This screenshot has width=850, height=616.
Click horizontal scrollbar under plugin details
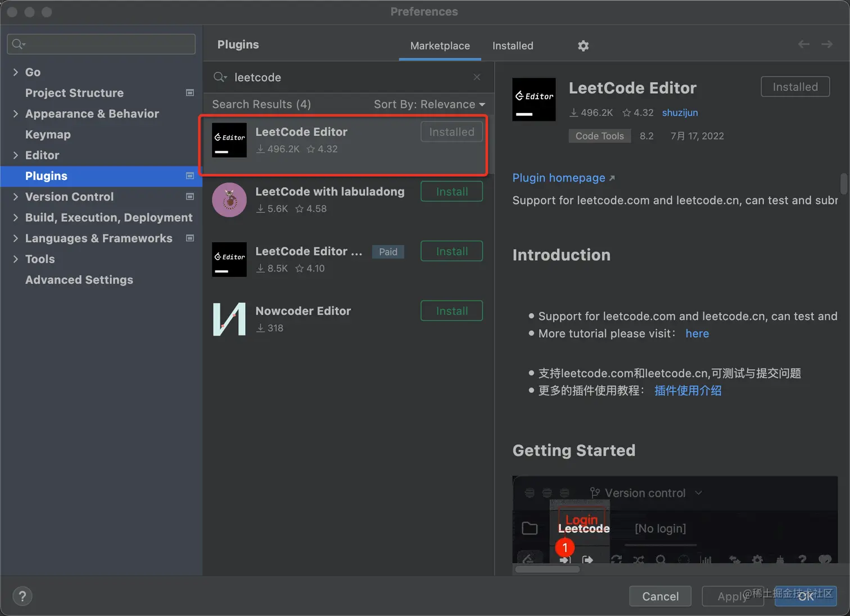pyautogui.click(x=547, y=569)
